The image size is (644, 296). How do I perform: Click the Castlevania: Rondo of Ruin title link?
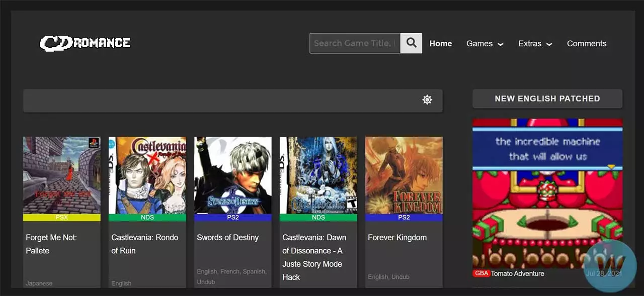point(145,244)
